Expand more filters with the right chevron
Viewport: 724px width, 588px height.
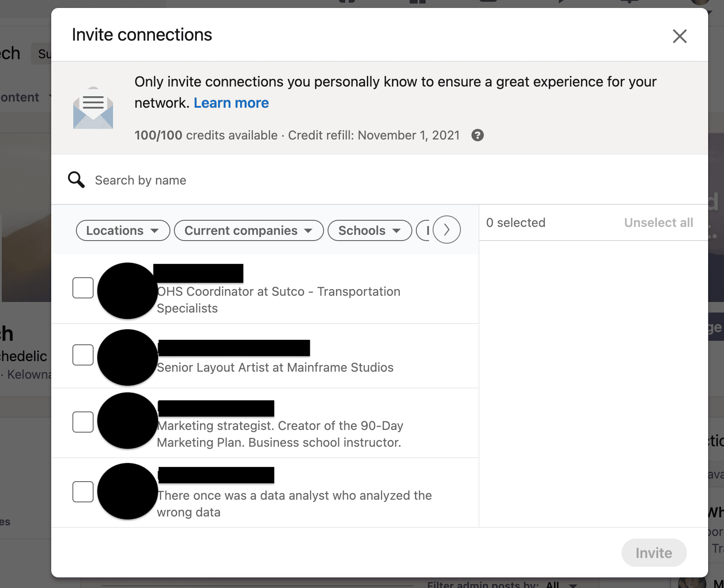[447, 230]
